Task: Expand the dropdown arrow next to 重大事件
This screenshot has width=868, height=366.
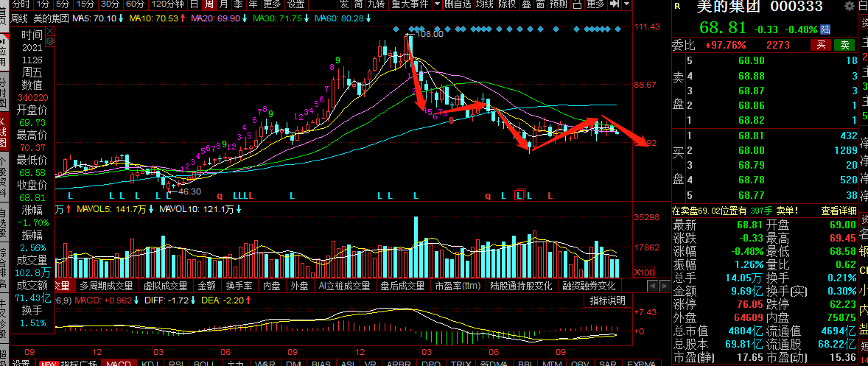Action: pos(438,4)
